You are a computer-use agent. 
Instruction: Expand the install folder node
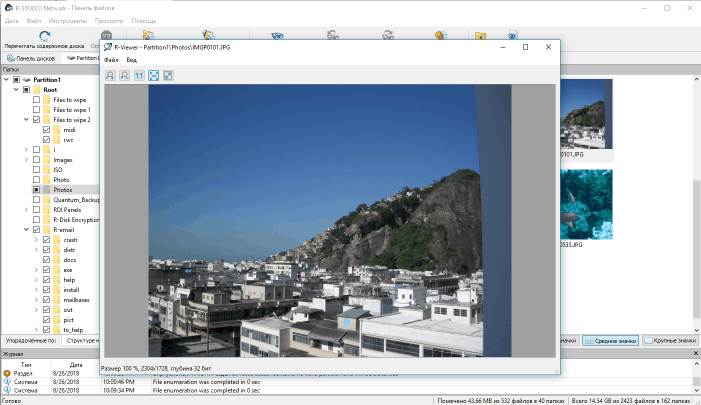pyautogui.click(x=36, y=290)
